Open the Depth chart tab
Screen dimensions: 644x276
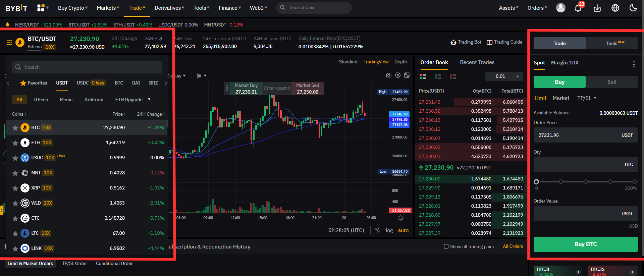click(400, 62)
